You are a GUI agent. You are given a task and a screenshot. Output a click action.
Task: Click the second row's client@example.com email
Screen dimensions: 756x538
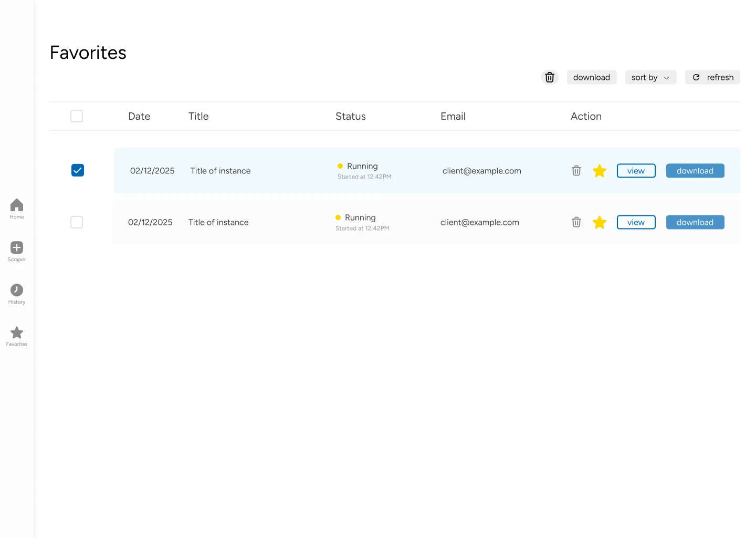coord(480,222)
